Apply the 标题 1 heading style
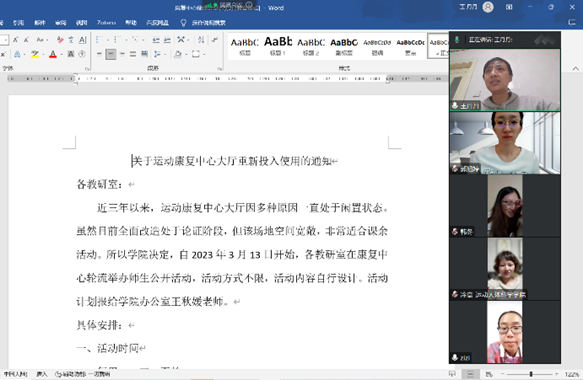Screen dimensions: 583x380 pyautogui.click(x=278, y=46)
